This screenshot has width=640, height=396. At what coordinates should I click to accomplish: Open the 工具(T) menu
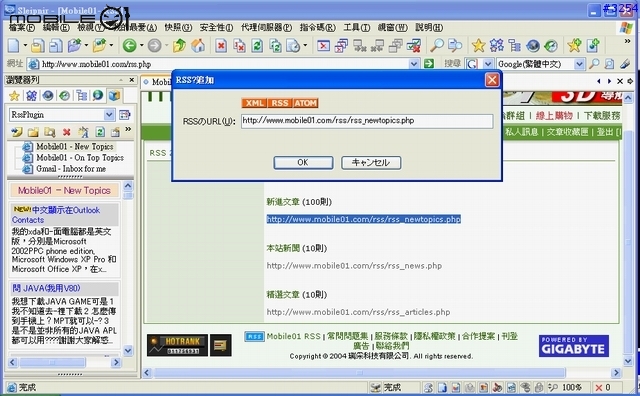pyautogui.click(x=356, y=27)
